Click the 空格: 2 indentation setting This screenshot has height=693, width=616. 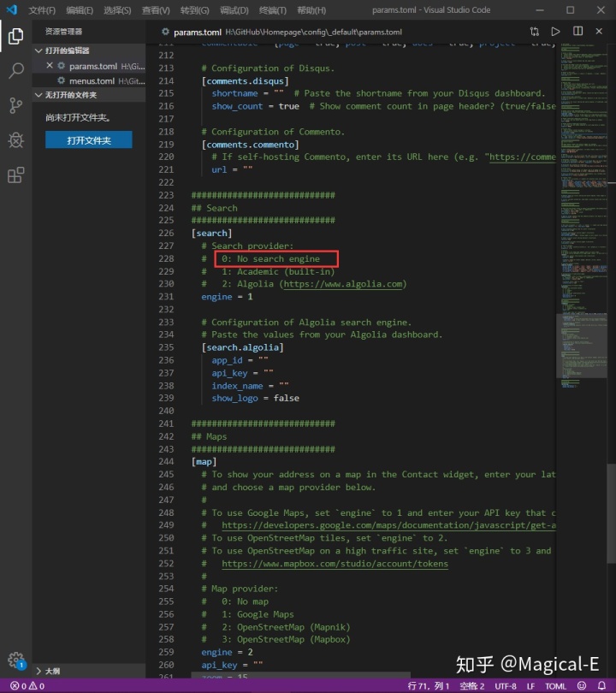[472, 686]
